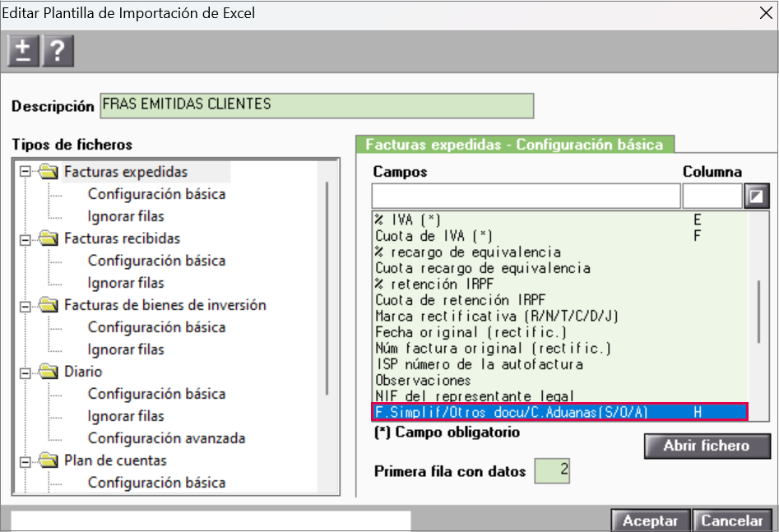The height and width of the screenshot is (532, 779).
Task: Open Configuración básica under bienes de inversión
Action: click(x=156, y=327)
